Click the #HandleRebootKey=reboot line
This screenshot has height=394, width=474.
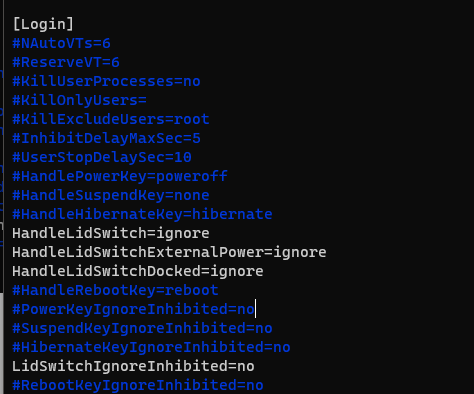(115, 290)
